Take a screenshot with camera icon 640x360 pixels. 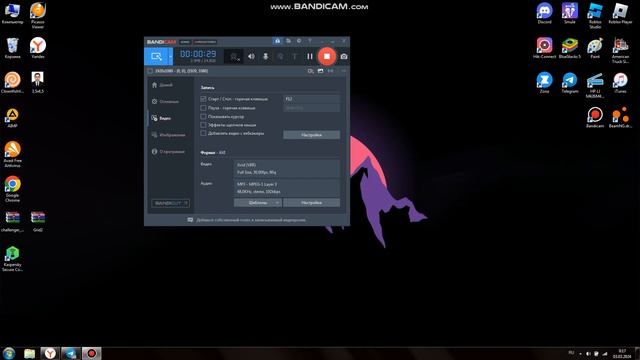tap(344, 56)
